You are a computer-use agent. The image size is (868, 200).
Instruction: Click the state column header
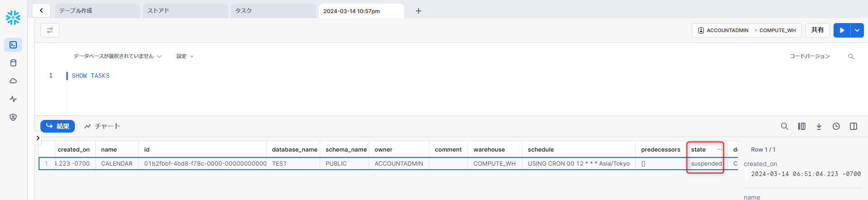(699, 149)
